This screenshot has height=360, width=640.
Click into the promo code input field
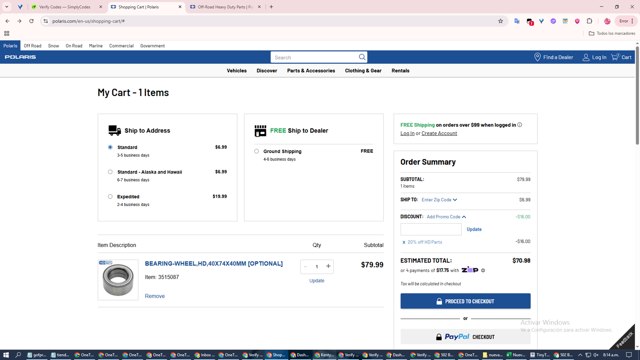coord(431,229)
